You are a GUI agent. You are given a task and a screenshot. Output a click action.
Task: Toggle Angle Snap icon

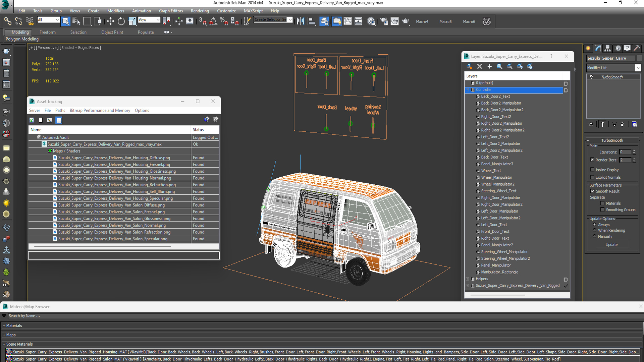[x=213, y=21]
